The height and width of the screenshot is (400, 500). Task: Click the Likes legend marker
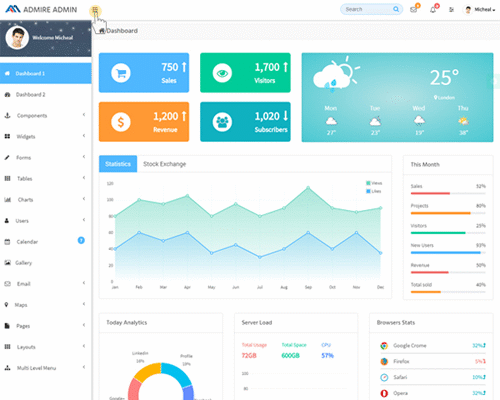368,191
